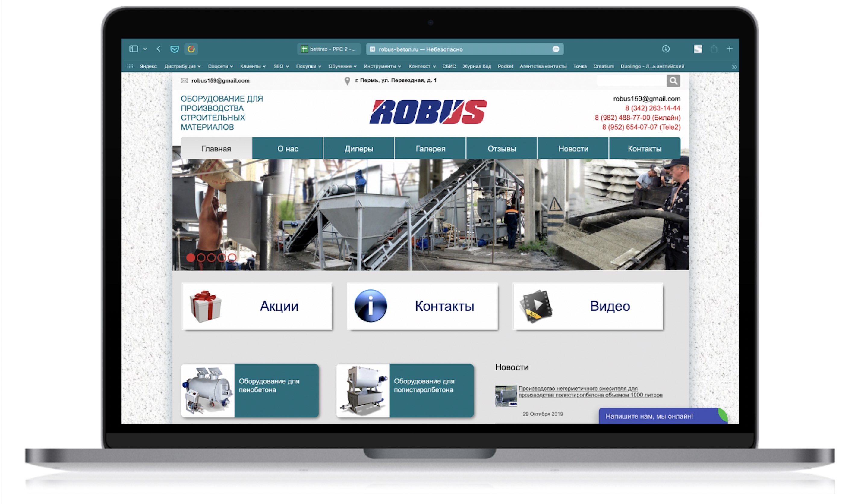The image size is (861, 504).
Task: Open the Галерея navigation tab
Action: tap(430, 149)
